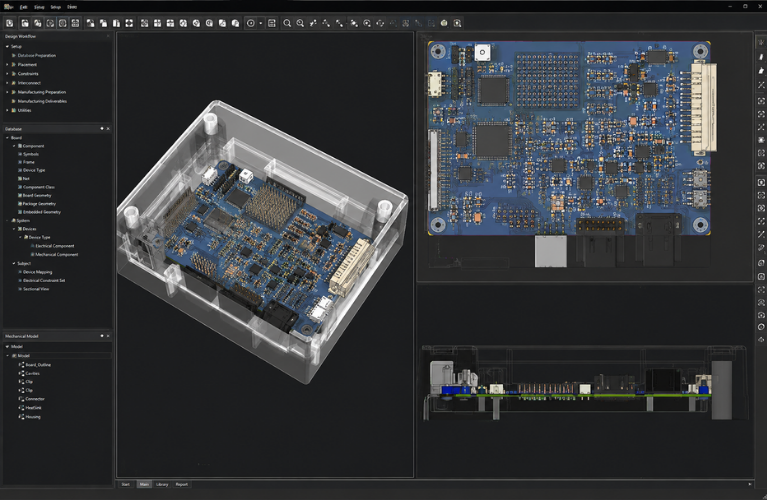Switch to the Start tab
Image resolution: width=767 pixels, height=500 pixels.
[126, 484]
